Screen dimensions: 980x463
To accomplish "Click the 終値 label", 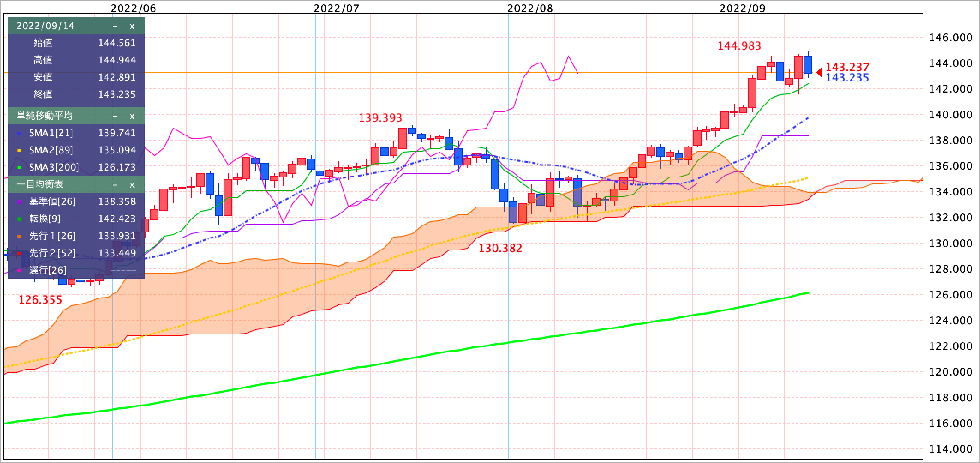I will (x=43, y=94).
